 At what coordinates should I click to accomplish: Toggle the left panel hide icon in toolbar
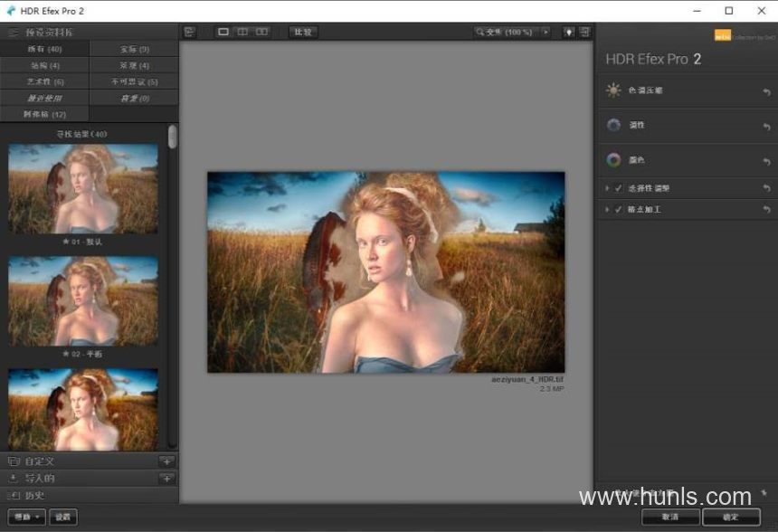[189, 33]
